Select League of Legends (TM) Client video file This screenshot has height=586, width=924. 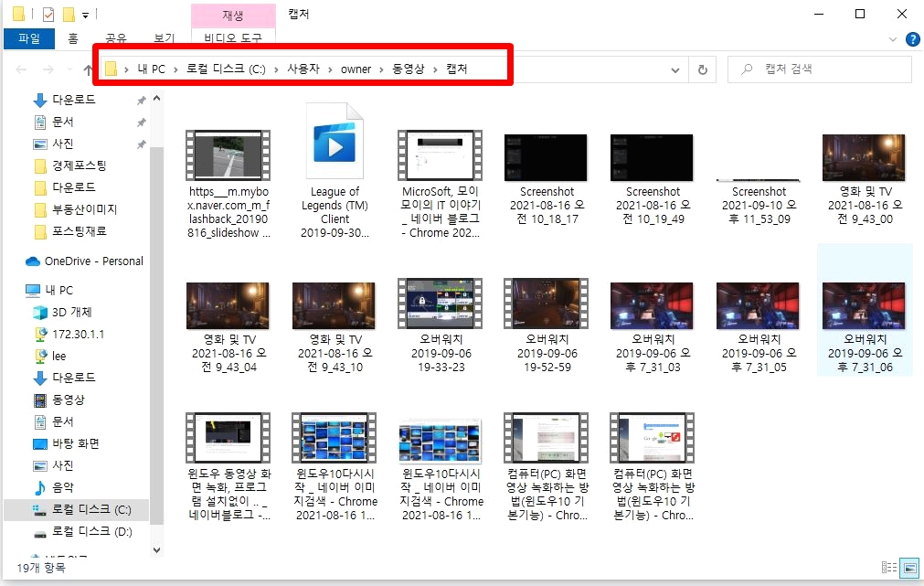pos(335,171)
